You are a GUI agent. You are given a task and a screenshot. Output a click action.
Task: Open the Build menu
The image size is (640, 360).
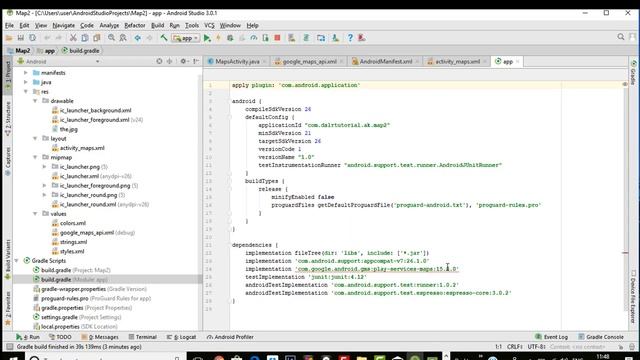pos(158,25)
